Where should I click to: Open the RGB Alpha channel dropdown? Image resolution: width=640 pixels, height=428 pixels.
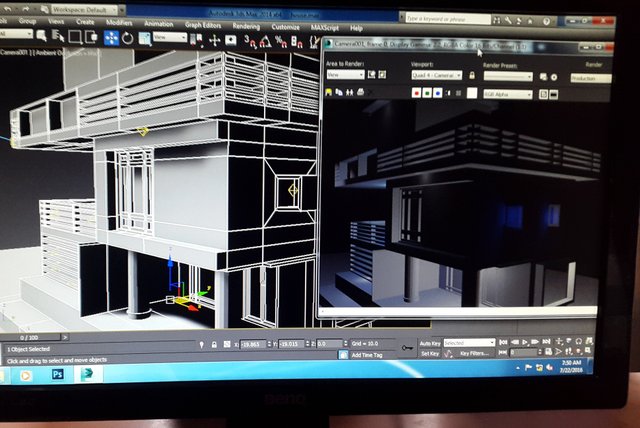tap(508, 94)
